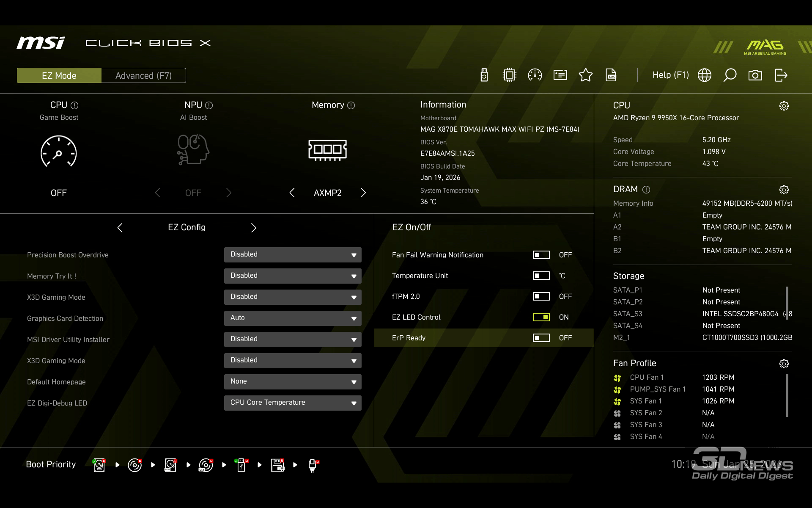Open the screenshot camera icon
The height and width of the screenshot is (508, 812).
coord(755,75)
